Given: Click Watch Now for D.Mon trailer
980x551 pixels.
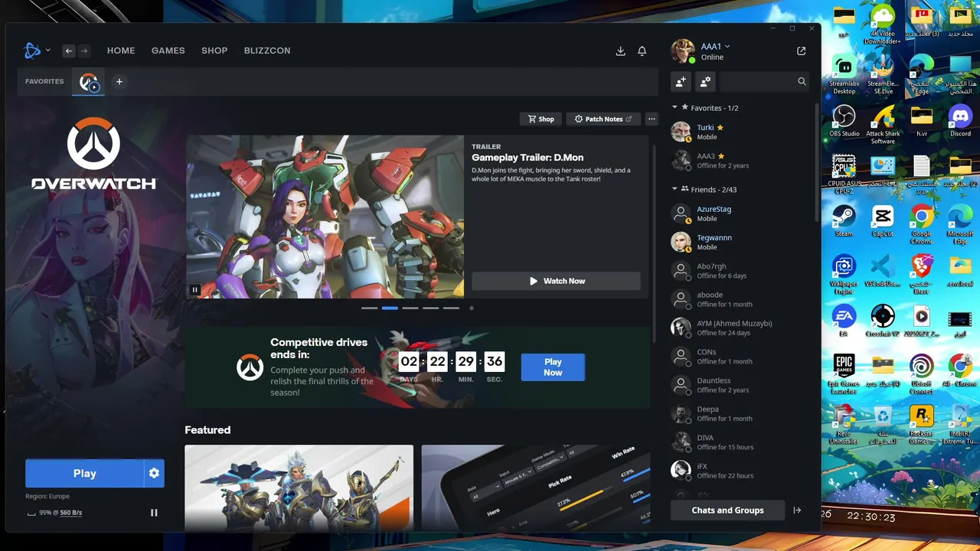Looking at the screenshot, I should click(x=556, y=281).
